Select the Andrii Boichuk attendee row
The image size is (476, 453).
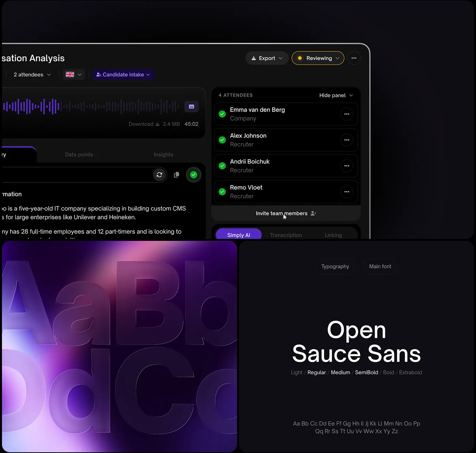286,166
